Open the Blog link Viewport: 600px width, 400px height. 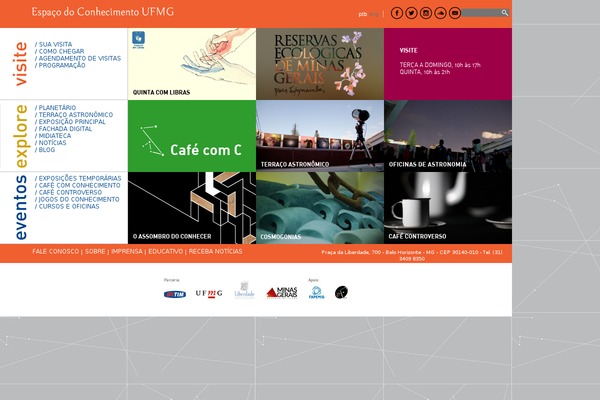tap(45, 150)
